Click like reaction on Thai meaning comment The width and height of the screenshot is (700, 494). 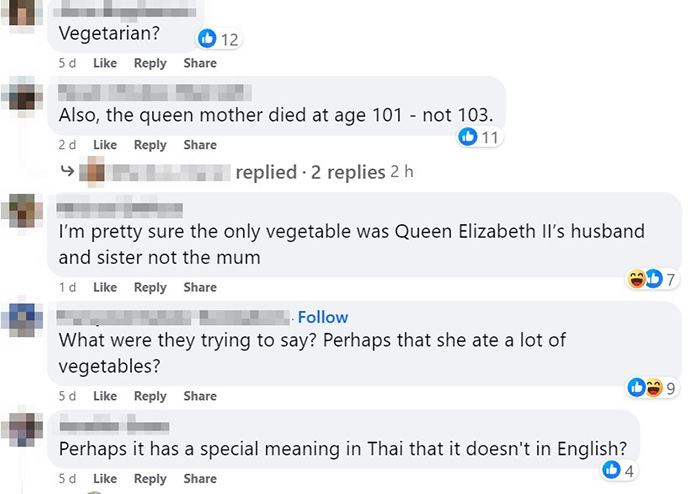[x=612, y=470]
